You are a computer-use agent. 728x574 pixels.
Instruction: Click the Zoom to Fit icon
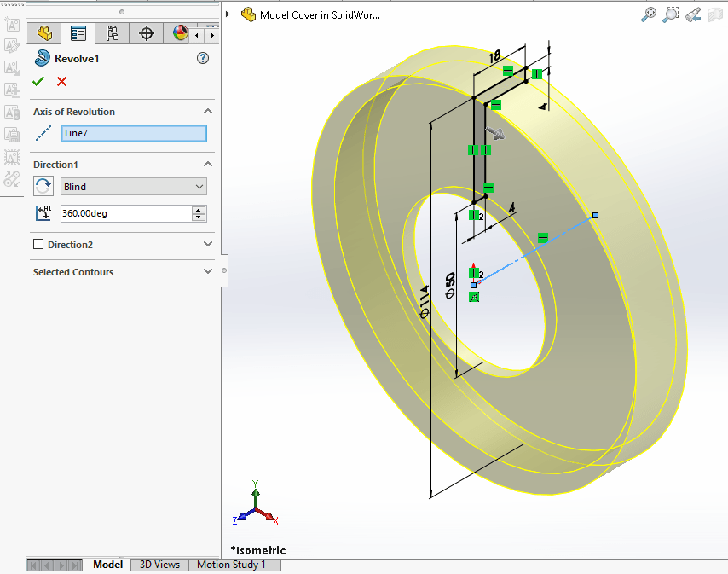pos(649,14)
